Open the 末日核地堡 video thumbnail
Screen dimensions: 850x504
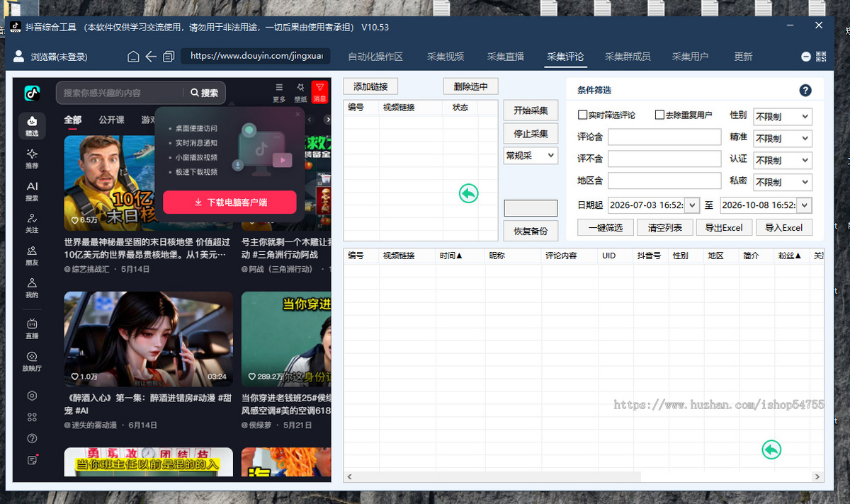(149, 183)
